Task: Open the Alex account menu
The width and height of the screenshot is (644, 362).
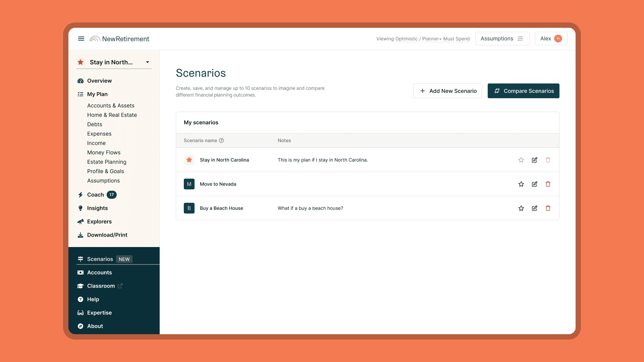Action: coord(551,39)
